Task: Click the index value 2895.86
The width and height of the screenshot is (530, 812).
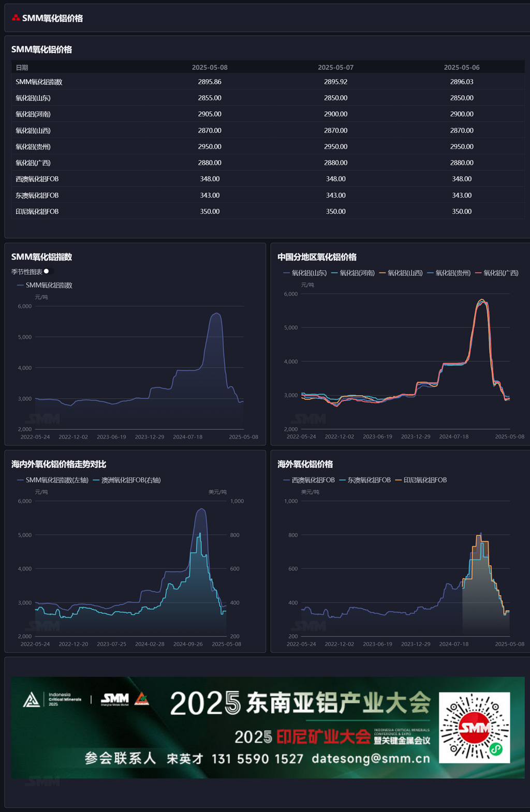Action: (210, 82)
